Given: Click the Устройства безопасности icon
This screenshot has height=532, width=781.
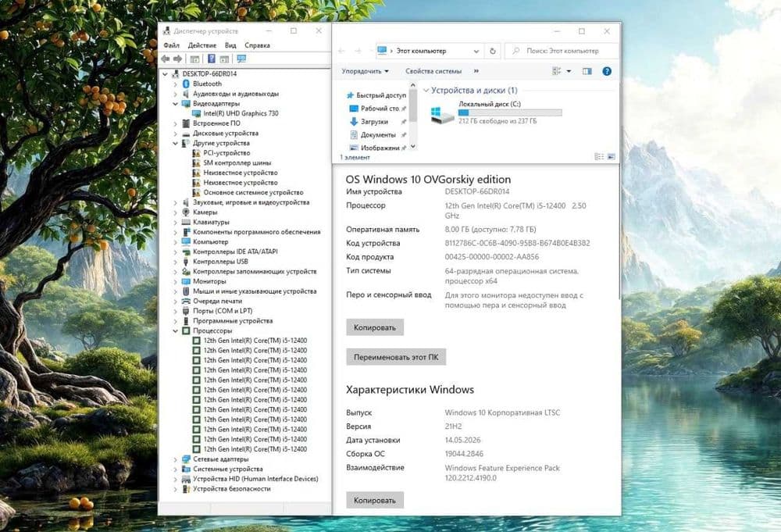Looking at the screenshot, I should click(x=187, y=489).
